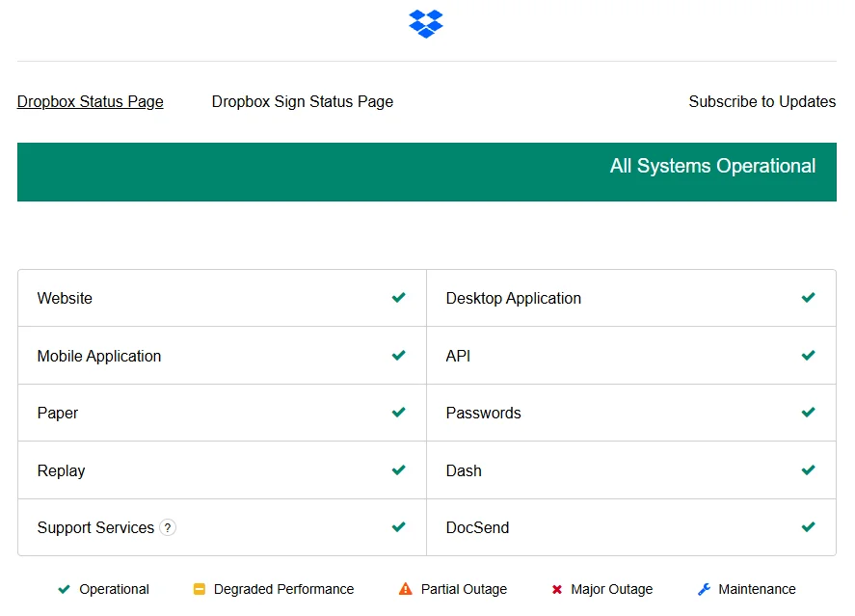Switch to the Dropbox Status Page
The height and width of the screenshot is (616, 855).
pyautogui.click(x=90, y=101)
